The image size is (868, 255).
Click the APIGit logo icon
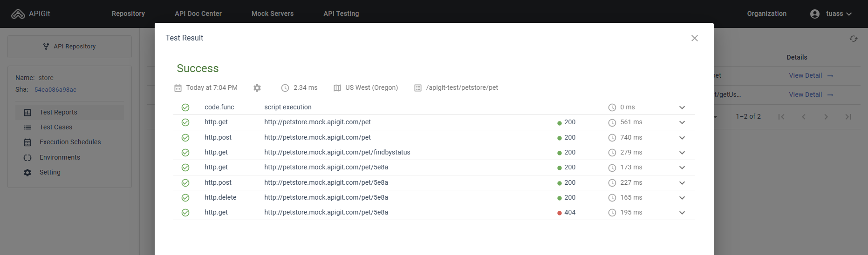click(18, 14)
